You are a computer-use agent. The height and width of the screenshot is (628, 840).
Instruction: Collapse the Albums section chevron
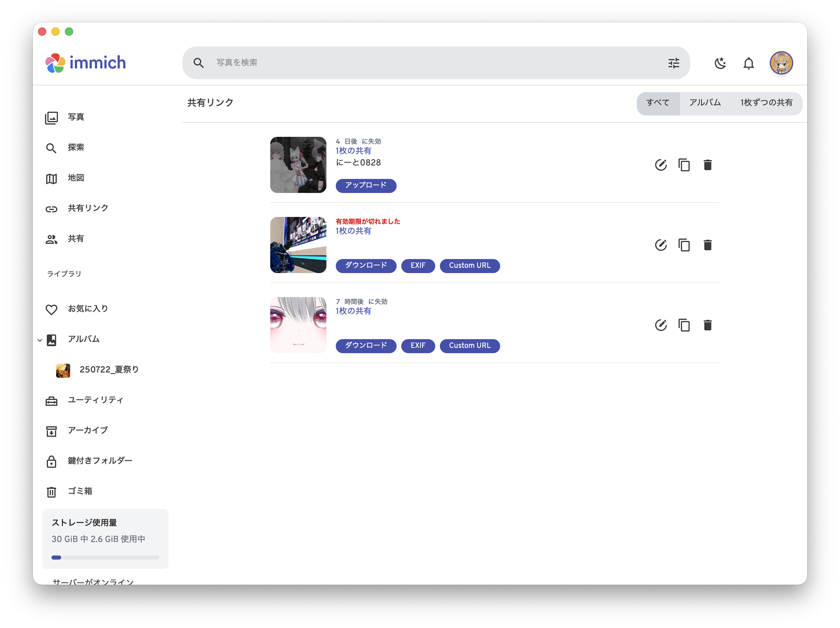[x=39, y=340]
